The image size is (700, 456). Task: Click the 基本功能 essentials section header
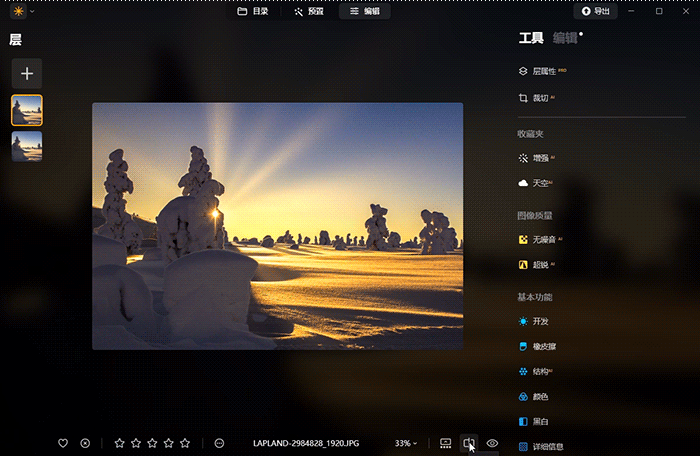point(535,297)
